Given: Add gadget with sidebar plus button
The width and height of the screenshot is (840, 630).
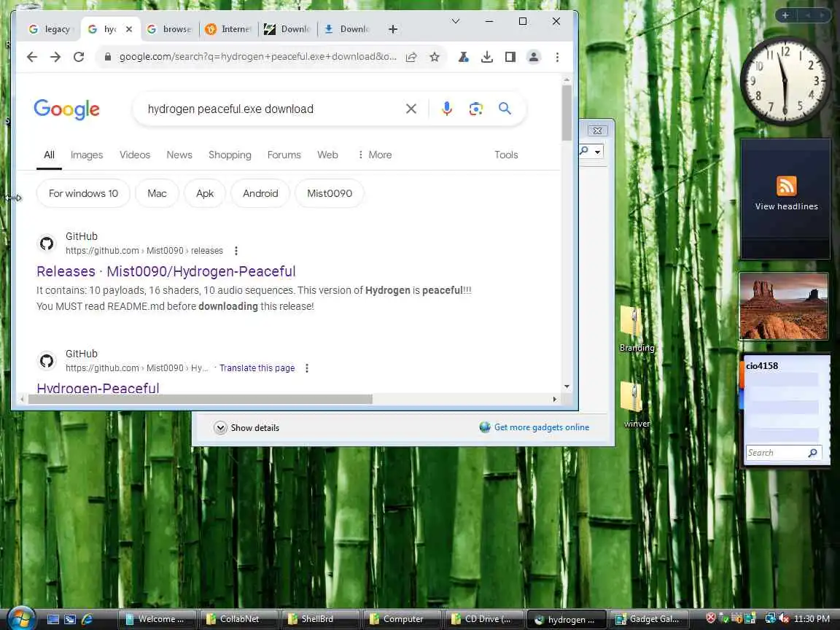Looking at the screenshot, I should tap(785, 15).
